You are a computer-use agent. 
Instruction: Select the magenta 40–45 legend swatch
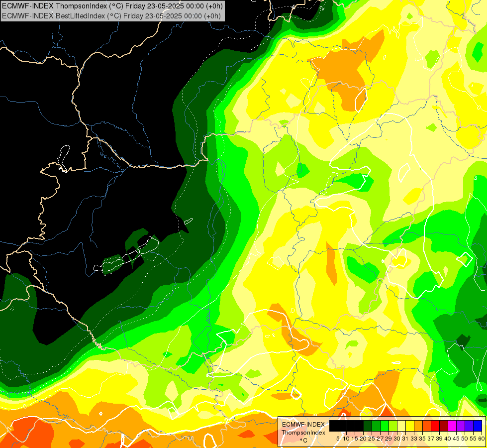coord(452,426)
